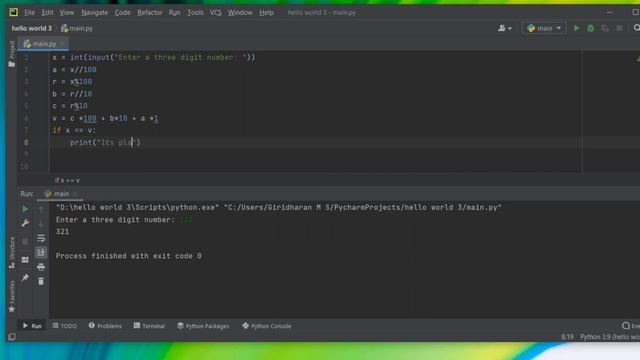Screen dimensions: 640x360
Task: Open the Run menu
Action: click(174, 13)
